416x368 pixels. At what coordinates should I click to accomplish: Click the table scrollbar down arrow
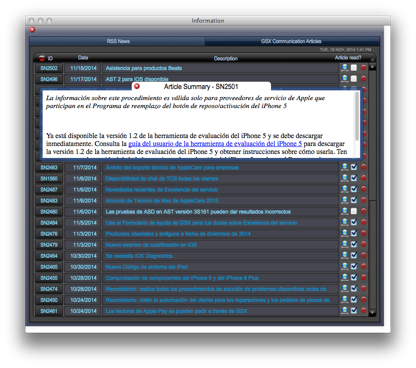[372, 313]
